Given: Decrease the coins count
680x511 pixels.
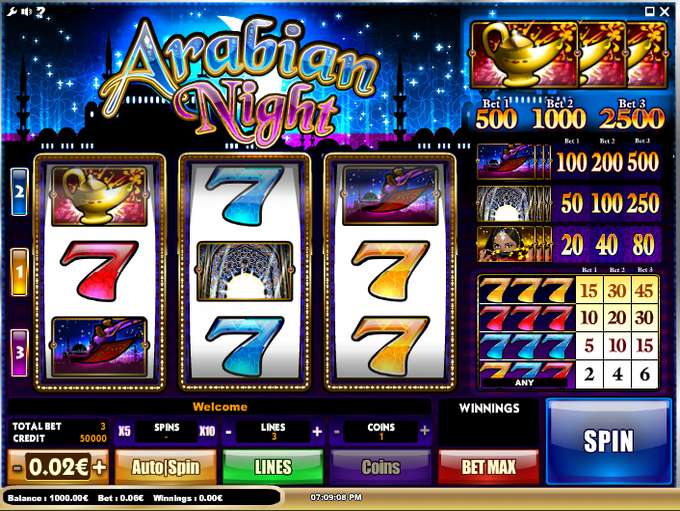Looking at the screenshot, I should click(x=337, y=432).
